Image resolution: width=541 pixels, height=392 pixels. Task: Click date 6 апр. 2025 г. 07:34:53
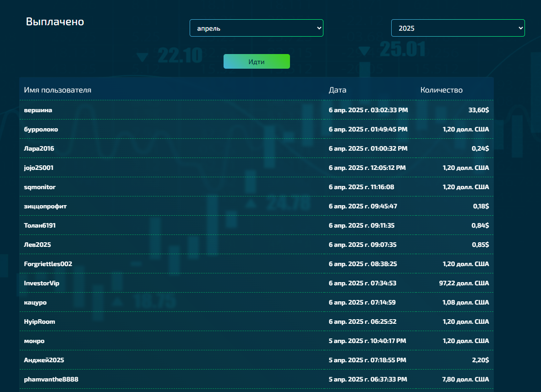pyautogui.click(x=363, y=283)
